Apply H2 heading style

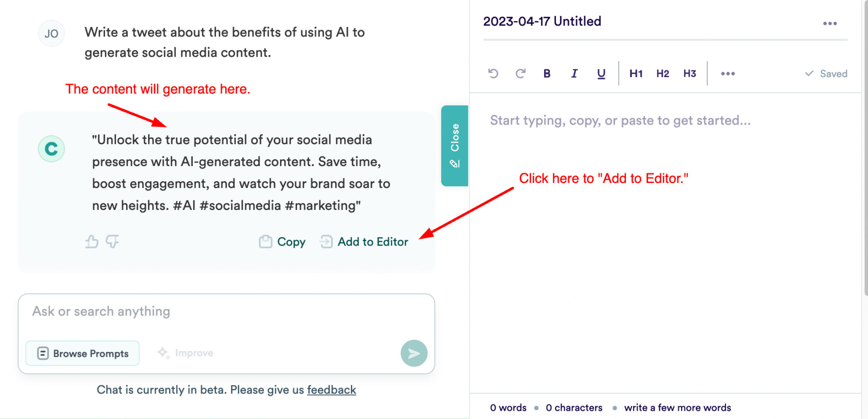point(663,73)
